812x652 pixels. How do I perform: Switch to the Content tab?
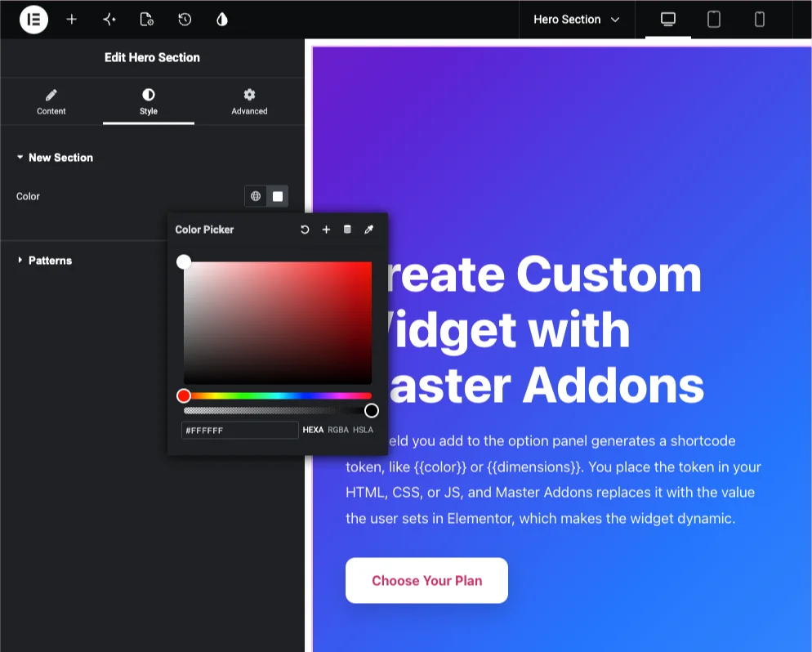(x=51, y=102)
